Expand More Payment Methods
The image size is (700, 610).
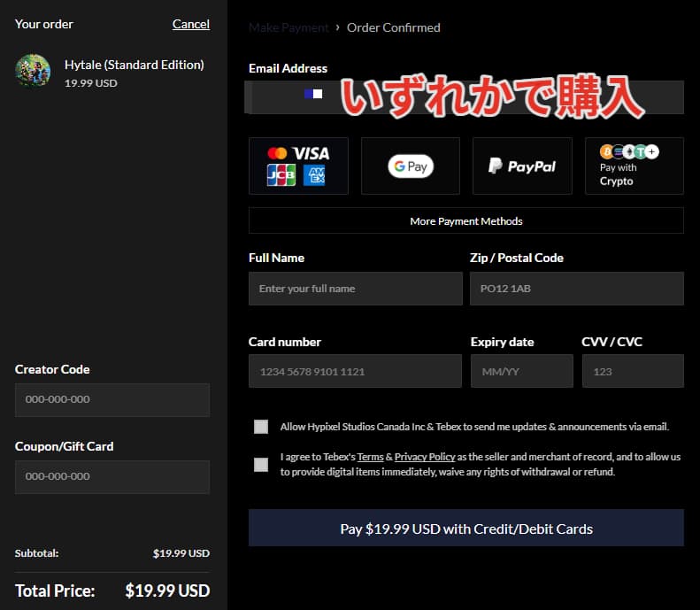[x=465, y=221]
